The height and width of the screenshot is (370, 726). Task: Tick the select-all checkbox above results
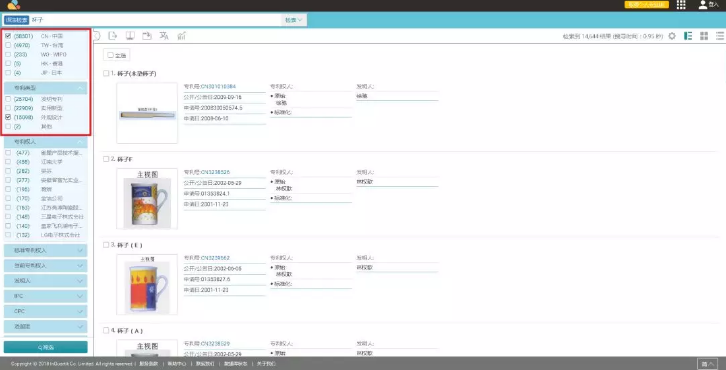tap(110, 55)
